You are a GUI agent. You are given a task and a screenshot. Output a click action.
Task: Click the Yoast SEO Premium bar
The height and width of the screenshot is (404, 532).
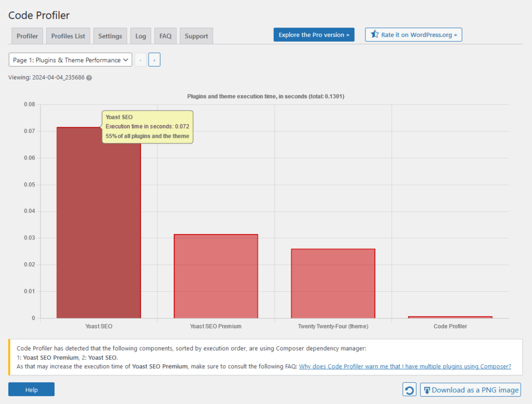[216, 276]
